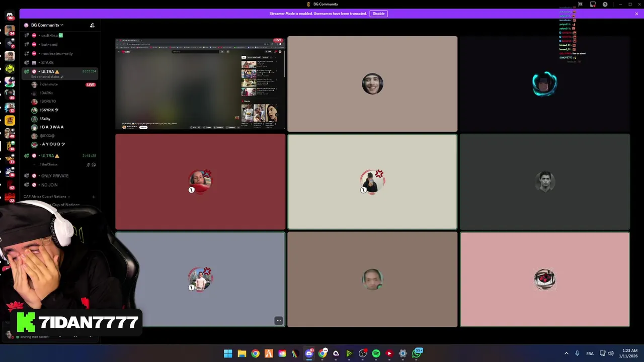The width and height of the screenshot is (644, 362).
Task: Open Discord from the taskbar
Action: coord(309,353)
